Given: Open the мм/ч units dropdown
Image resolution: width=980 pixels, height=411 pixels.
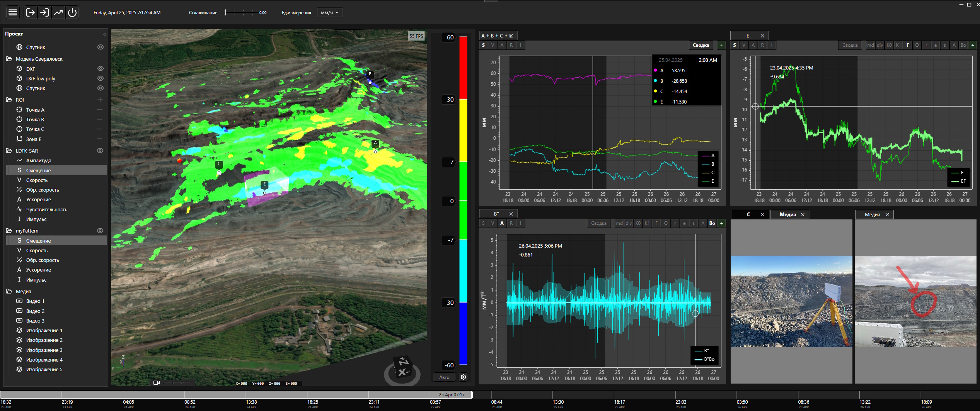Looking at the screenshot, I should pos(330,12).
